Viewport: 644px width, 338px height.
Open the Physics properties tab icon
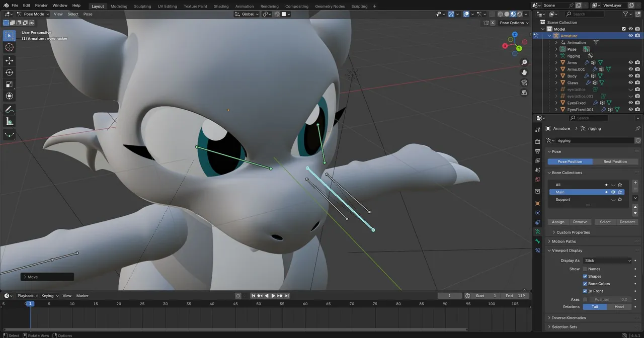click(537, 213)
